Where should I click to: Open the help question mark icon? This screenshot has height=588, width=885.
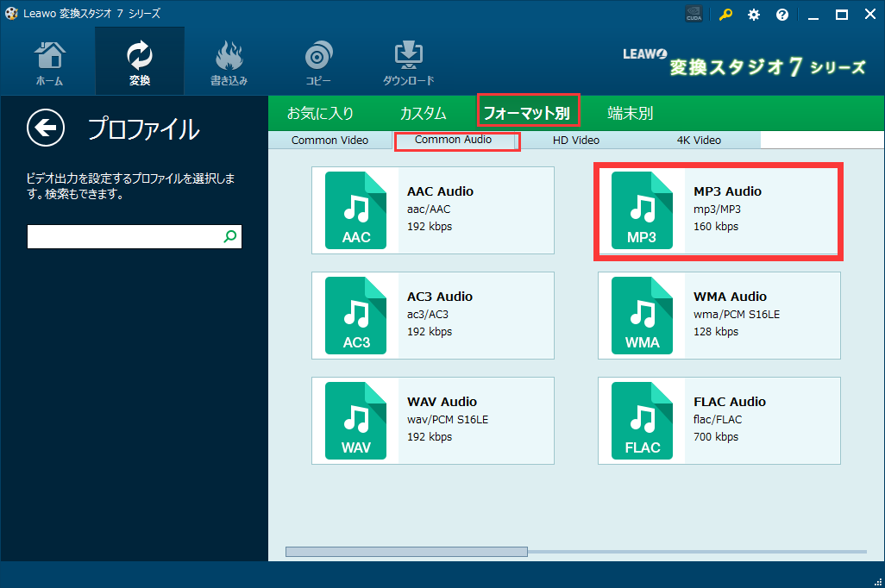781,14
